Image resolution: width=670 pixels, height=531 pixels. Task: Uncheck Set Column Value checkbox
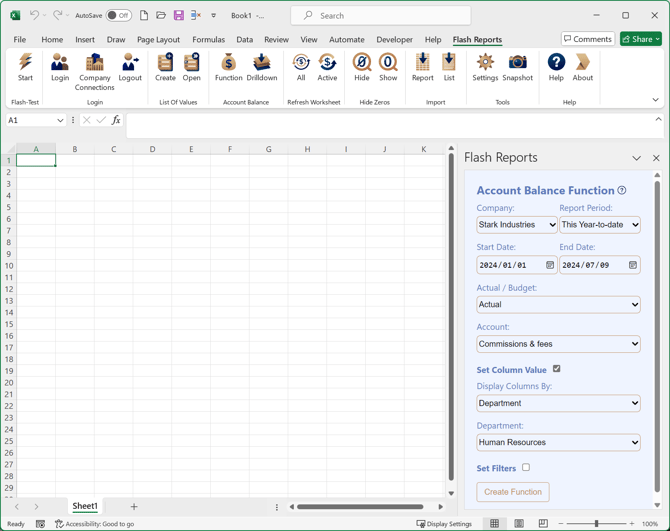556,369
